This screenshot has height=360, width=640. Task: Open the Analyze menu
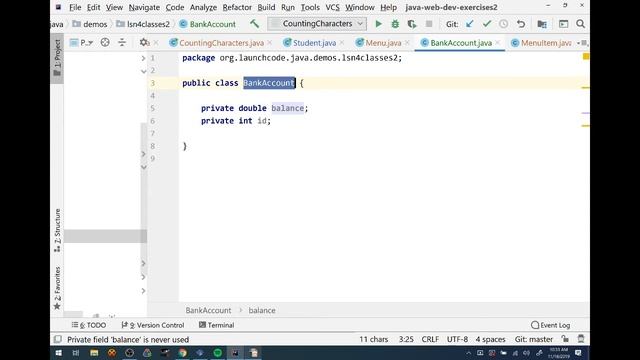(x=203, y=7)
